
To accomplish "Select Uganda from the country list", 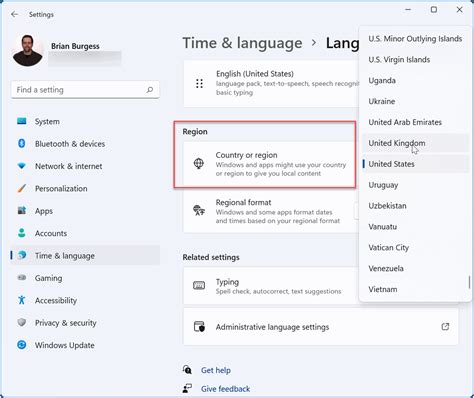I will point(415,80).
